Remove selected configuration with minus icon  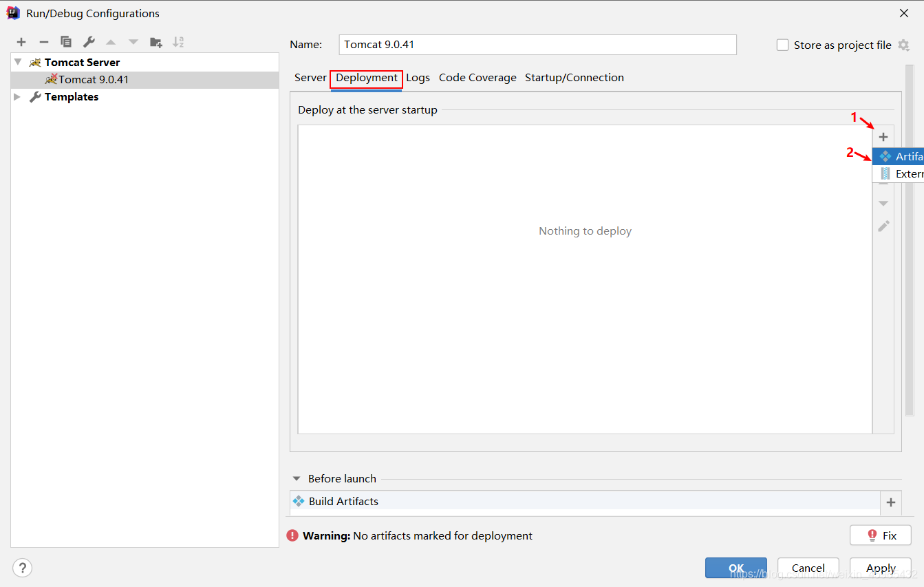coord(43,42)
